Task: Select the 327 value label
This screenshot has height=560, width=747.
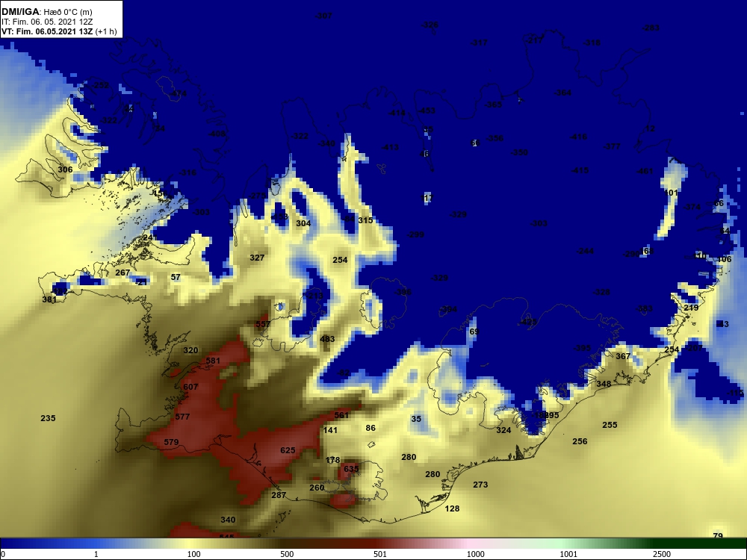Action: (x=257, y=258)
